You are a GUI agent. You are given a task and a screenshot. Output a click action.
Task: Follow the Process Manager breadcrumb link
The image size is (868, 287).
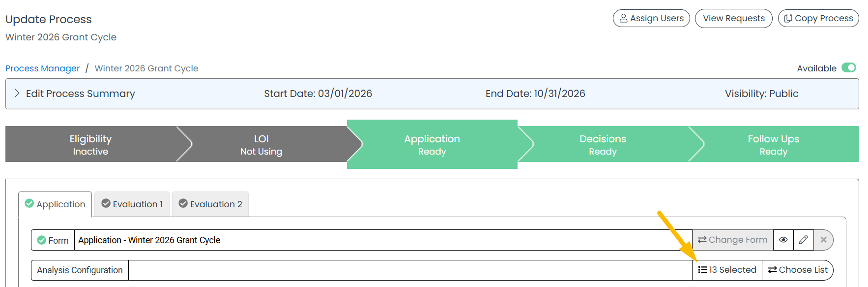point(42,68)
